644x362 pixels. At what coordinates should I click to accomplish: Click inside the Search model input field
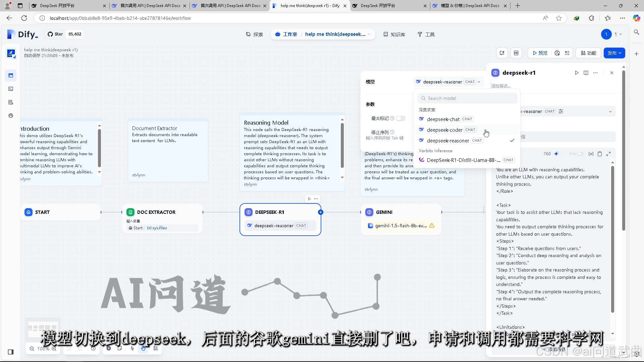pyautogui.click(x=467, y=98)
